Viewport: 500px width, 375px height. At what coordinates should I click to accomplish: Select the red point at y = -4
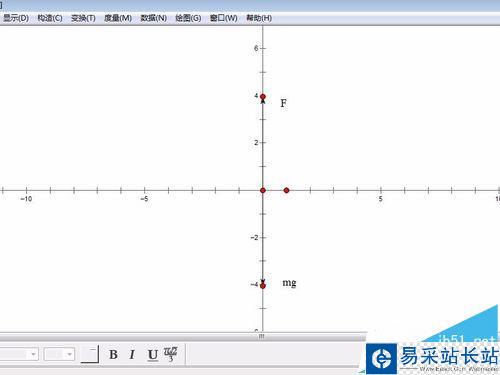[263, 286]
